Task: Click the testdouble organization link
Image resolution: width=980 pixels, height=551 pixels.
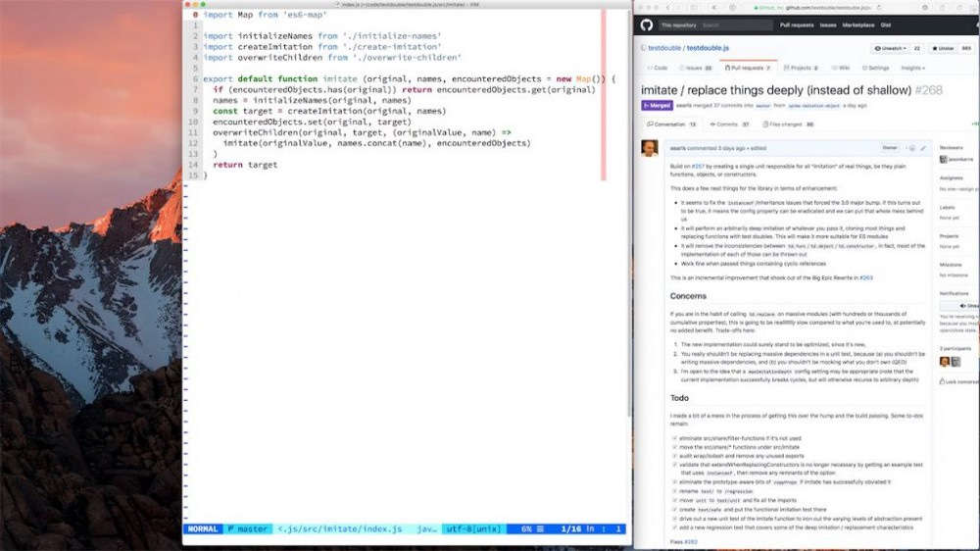Action: [x=664, y=48]
